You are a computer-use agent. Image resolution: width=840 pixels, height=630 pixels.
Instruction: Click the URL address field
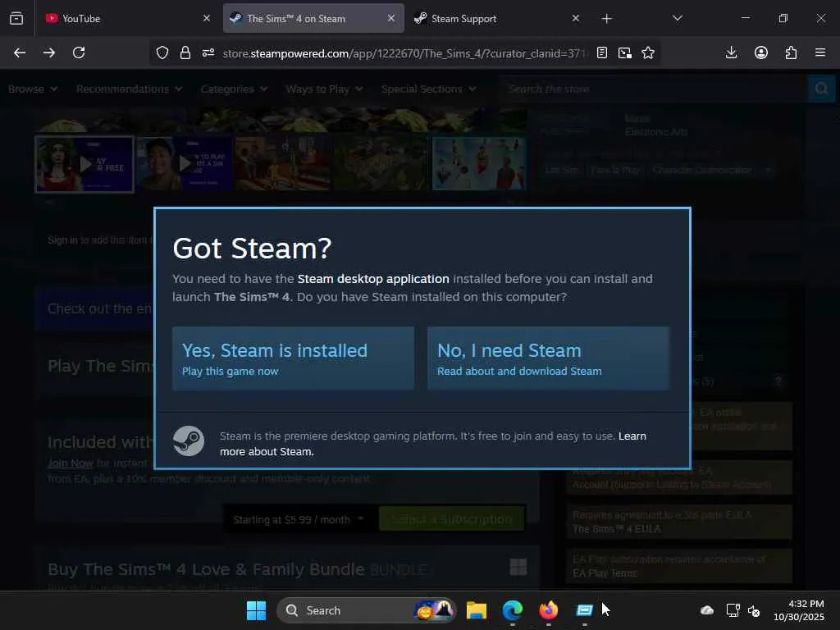coord(404,53)
